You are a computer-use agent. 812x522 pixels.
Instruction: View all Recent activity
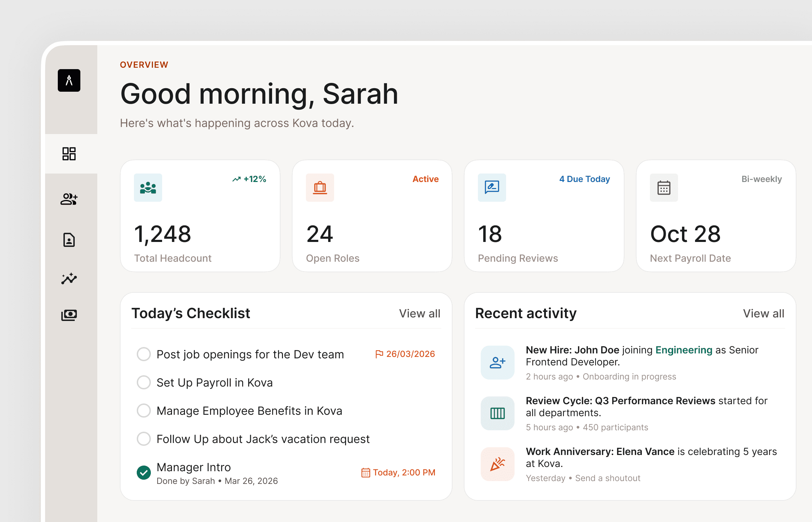click(x=763, y=314)
